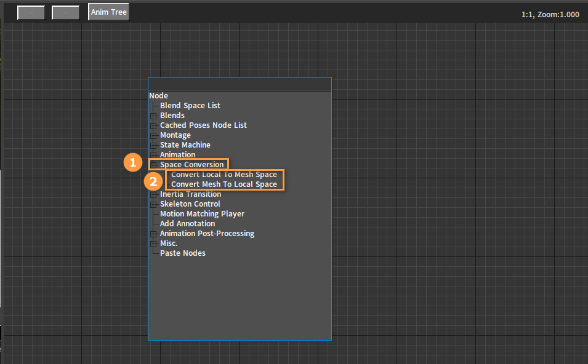Image resolution: width=588 pixels, height=364 pixels.
Task: Expand the Inertia Transition plus icon
Action: click(x=153, y=194)
